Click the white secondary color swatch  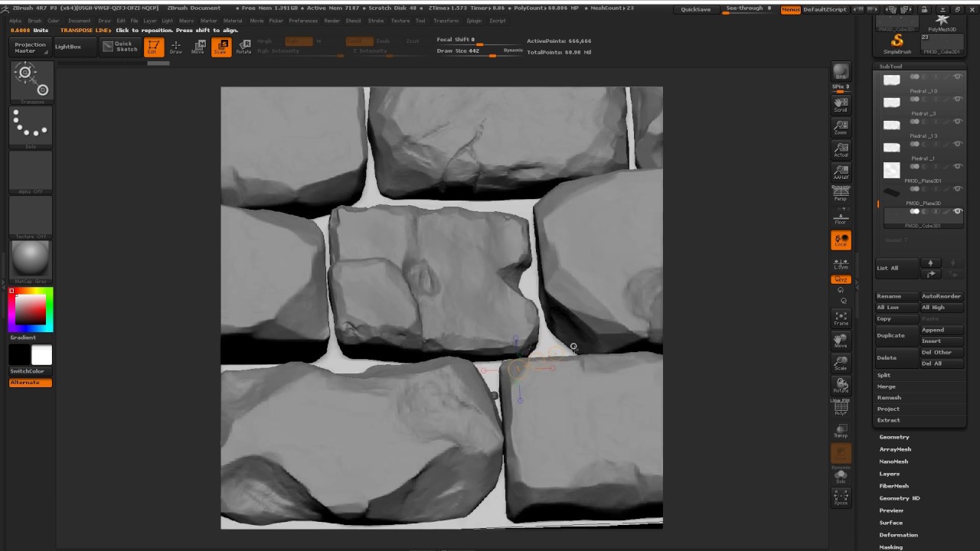click(41, 355)
